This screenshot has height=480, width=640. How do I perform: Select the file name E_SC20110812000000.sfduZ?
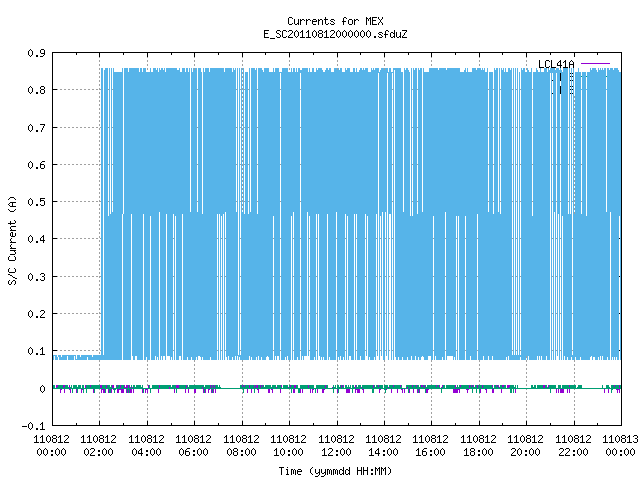[x=335, y=34]
